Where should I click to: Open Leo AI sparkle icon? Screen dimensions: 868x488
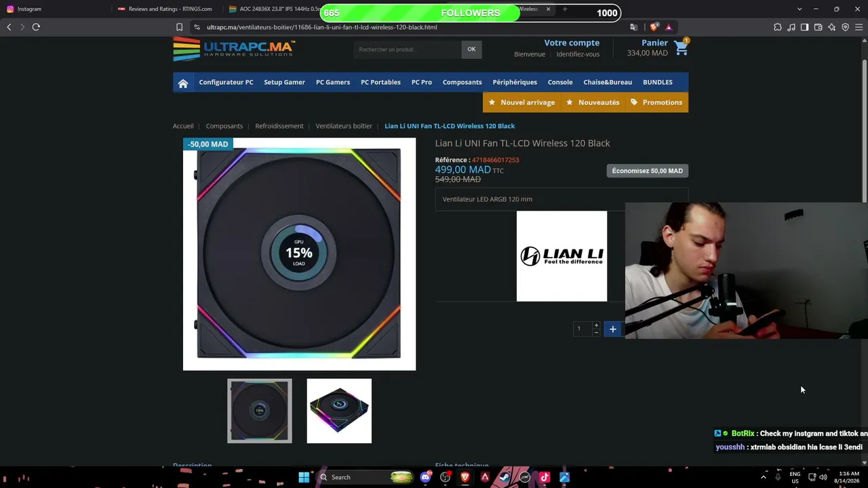point(831,27)
